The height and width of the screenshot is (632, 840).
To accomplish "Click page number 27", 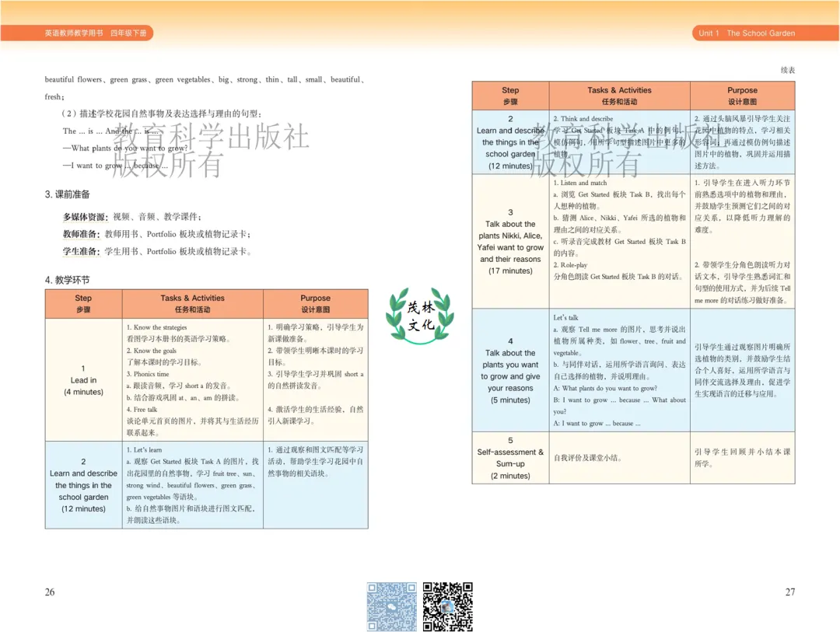I will tap(790, 592).
